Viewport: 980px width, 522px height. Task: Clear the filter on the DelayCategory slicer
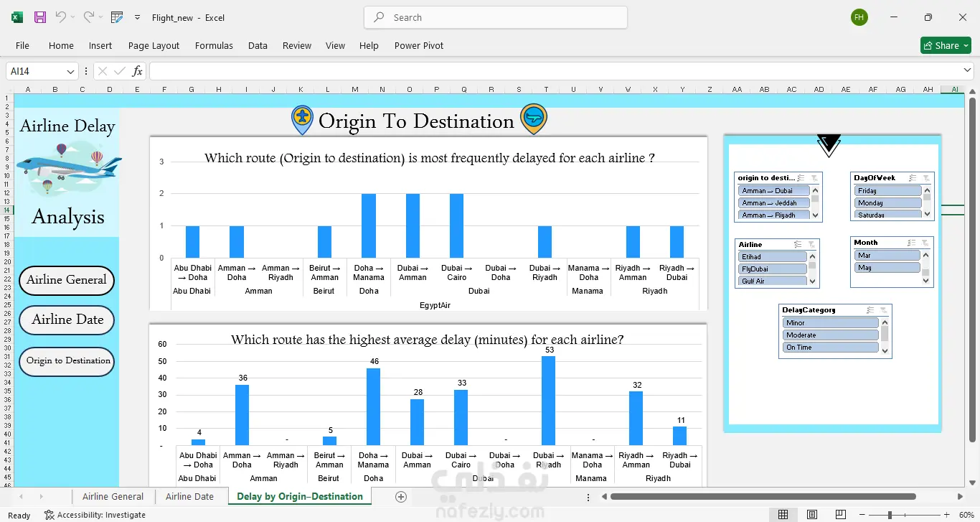click(x=884, y=310)
